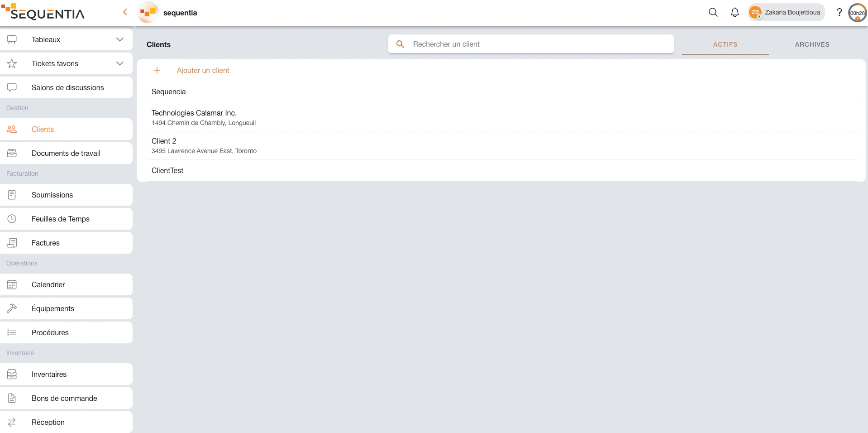This screenshot has height=433, width=868.
Task: Switch to the ACTIFS tab
Action: (725, 44)
